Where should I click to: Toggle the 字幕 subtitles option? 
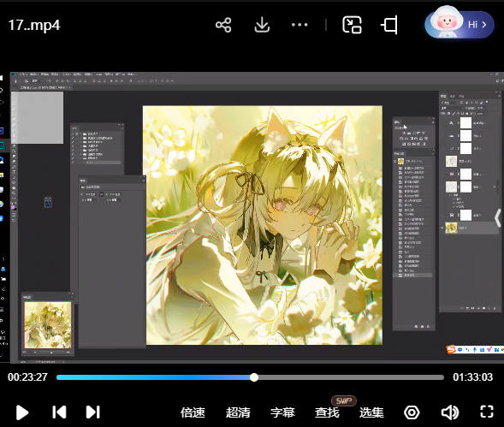[x=282, y=412]
